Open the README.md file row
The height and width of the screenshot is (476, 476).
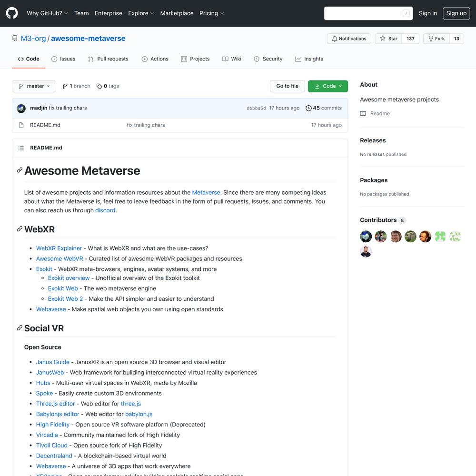(x=180, y=125)
